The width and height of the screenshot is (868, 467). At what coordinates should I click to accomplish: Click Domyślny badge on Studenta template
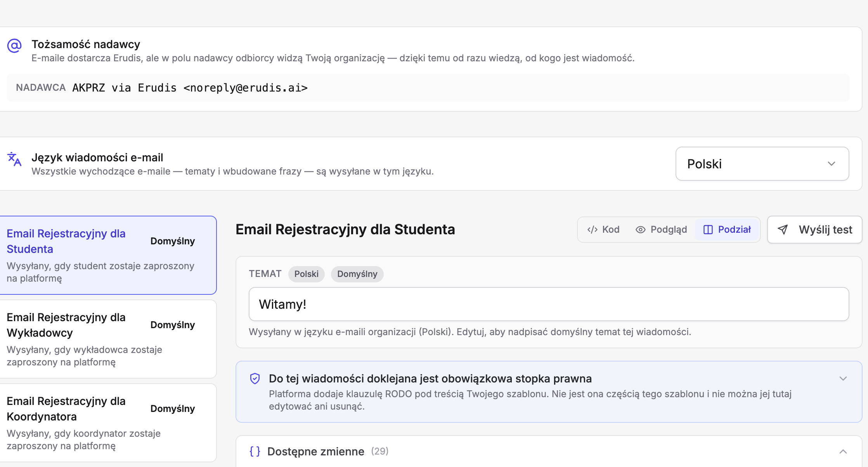pyautogui.click(x=173, y=241)
